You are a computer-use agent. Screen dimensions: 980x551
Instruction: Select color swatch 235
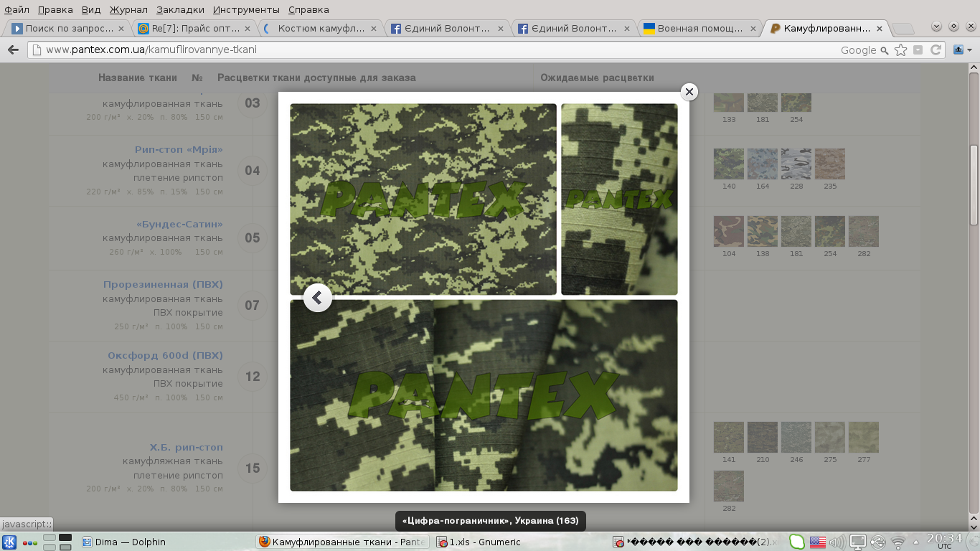click(830, 164)
